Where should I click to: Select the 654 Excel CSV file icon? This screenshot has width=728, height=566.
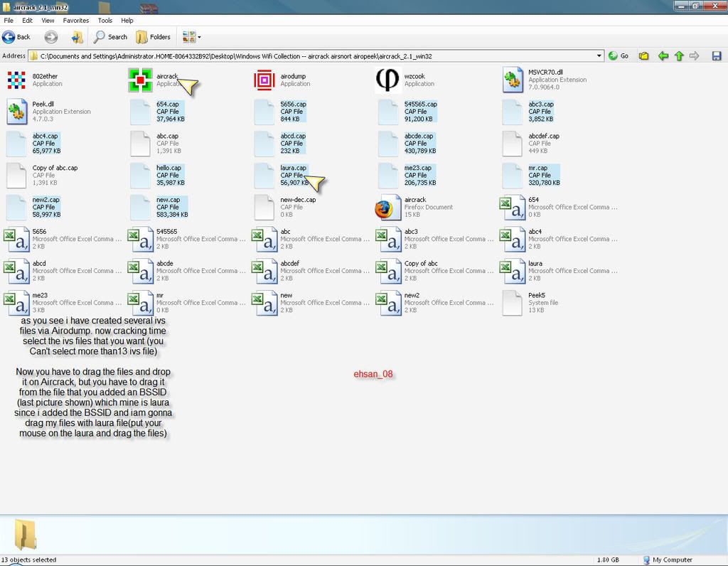[512, 207]
